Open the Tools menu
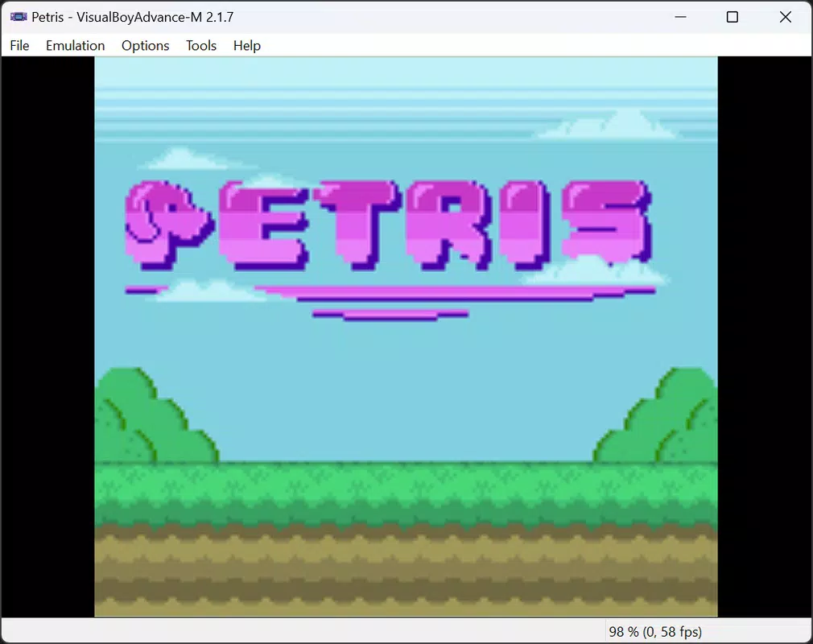Screen dimensions: 813x644 (201, 46)
